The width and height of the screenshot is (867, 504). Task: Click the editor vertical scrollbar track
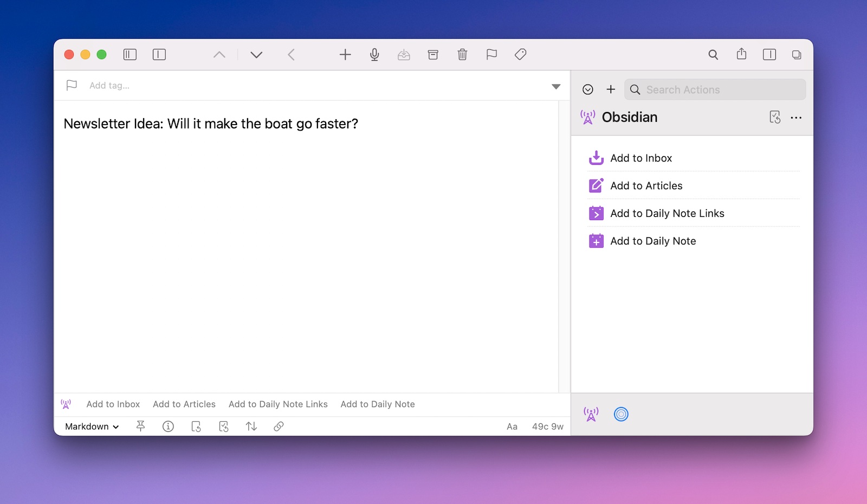(x=564, y=247)
